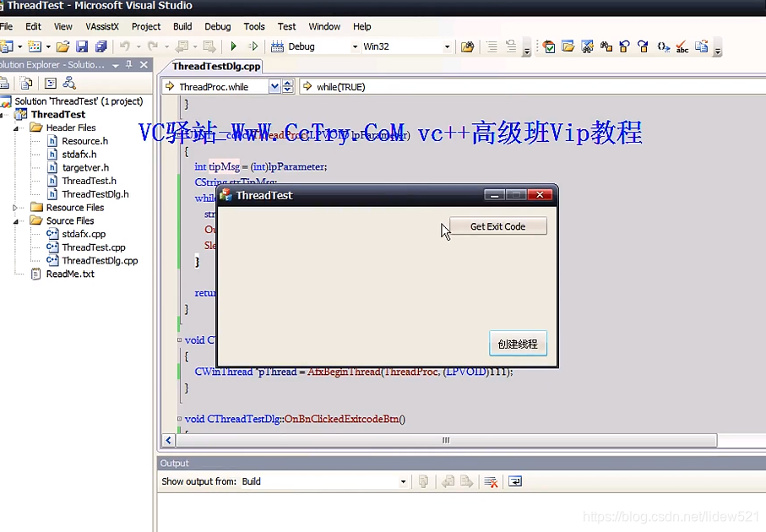Open the Help menu

tap(362, 26)
